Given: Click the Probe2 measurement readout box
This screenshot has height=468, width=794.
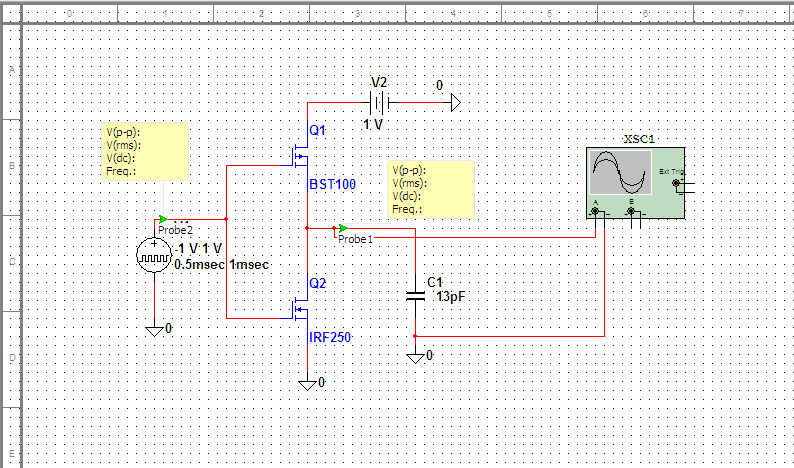Looking at the screenshot, I should (145, 151).
